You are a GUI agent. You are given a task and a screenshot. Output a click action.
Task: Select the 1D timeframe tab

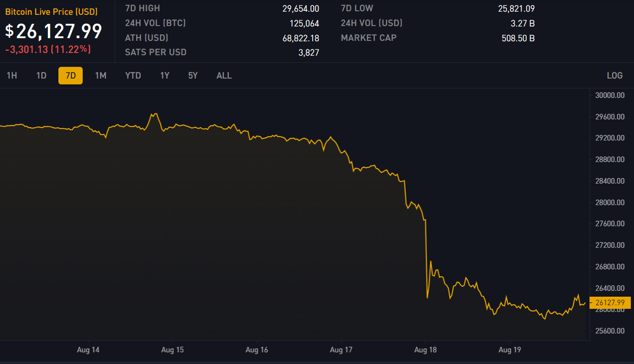tap(41, 75)
